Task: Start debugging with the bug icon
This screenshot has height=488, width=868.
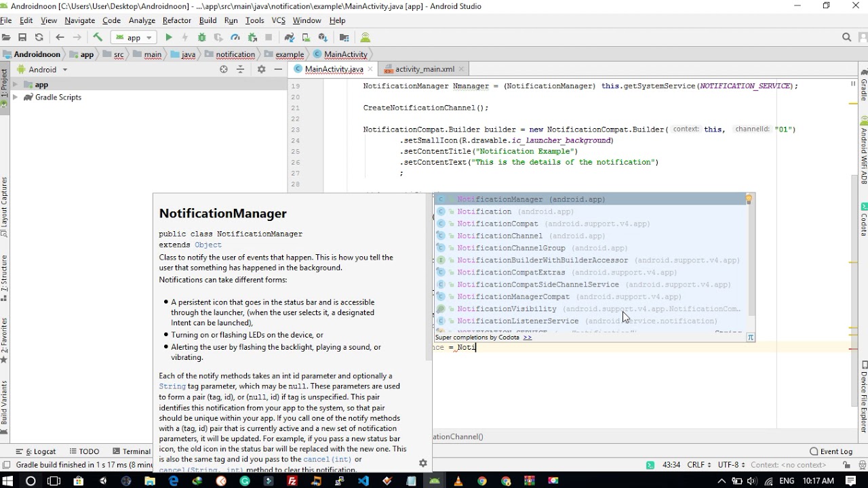Action: click(x=201, y=38)
